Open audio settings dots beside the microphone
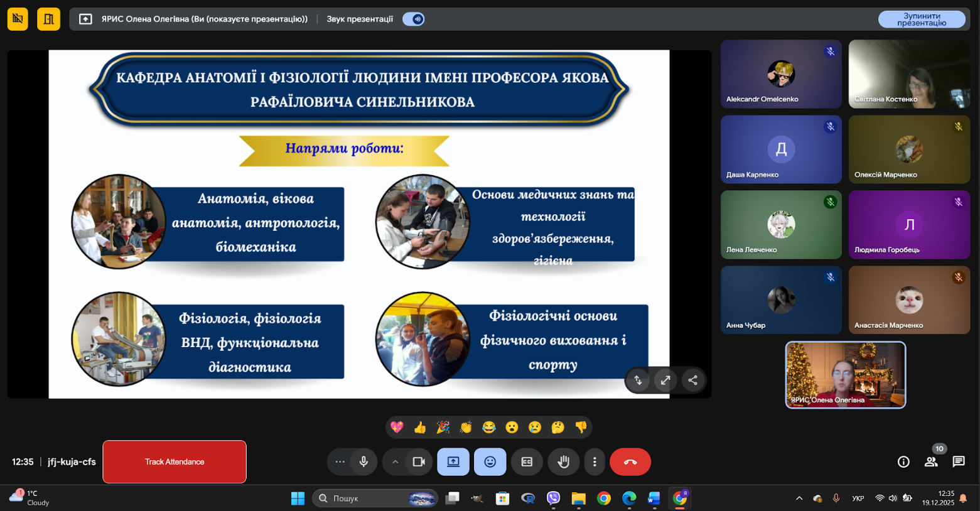 point(340,462)
